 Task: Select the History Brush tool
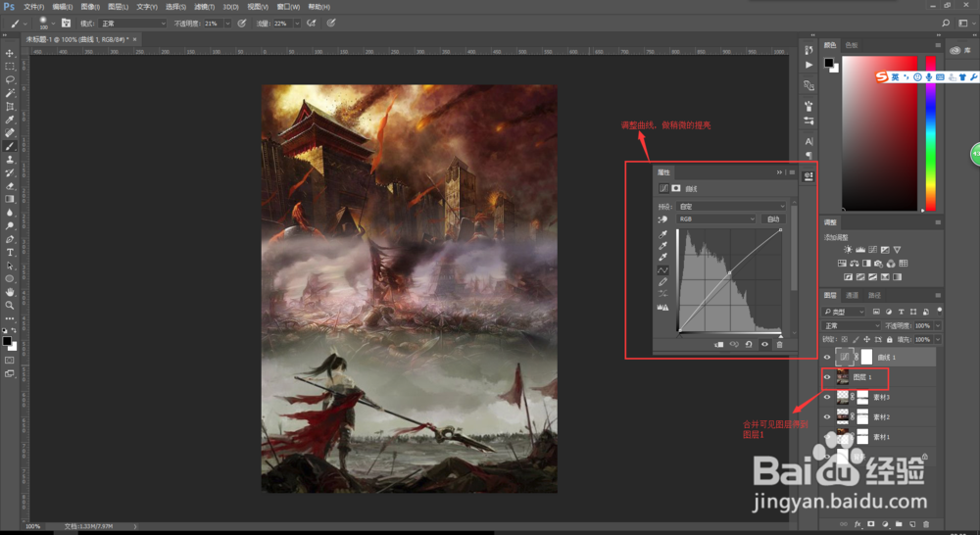point(10,172)
